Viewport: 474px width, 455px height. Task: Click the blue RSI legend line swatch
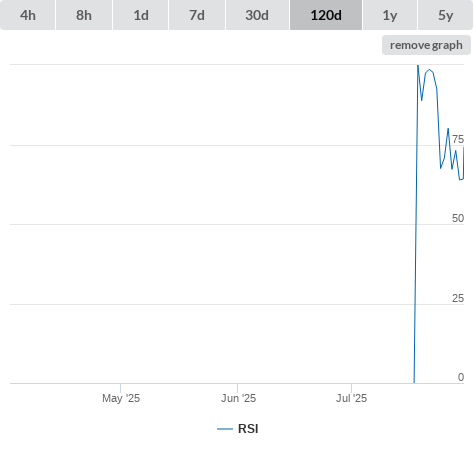pos(225,429)
